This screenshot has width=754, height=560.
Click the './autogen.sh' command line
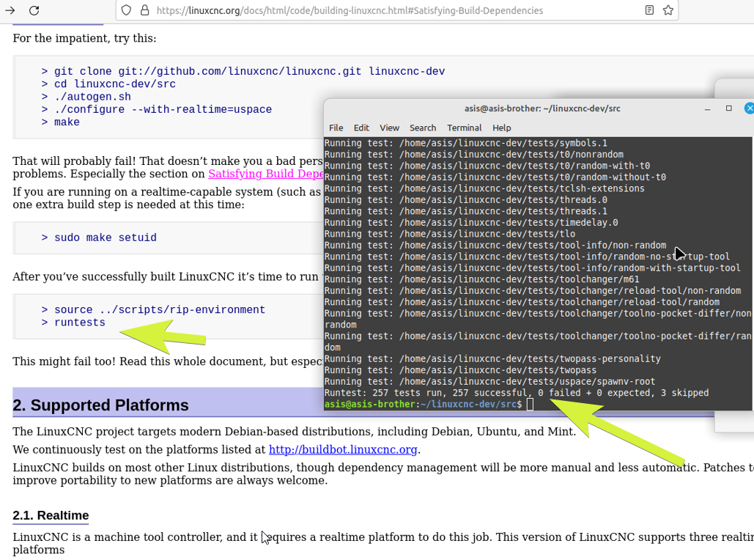pos(86,97)
